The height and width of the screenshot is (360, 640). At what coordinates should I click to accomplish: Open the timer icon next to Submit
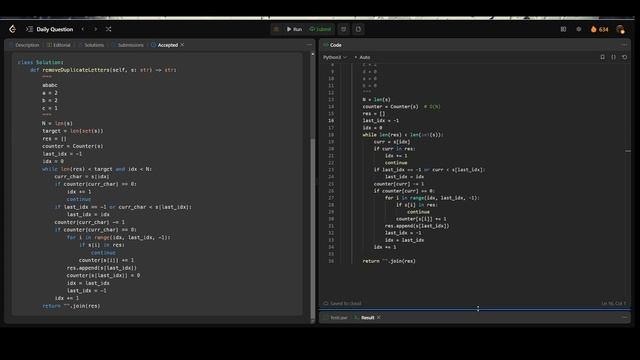[x=343, y=29]
